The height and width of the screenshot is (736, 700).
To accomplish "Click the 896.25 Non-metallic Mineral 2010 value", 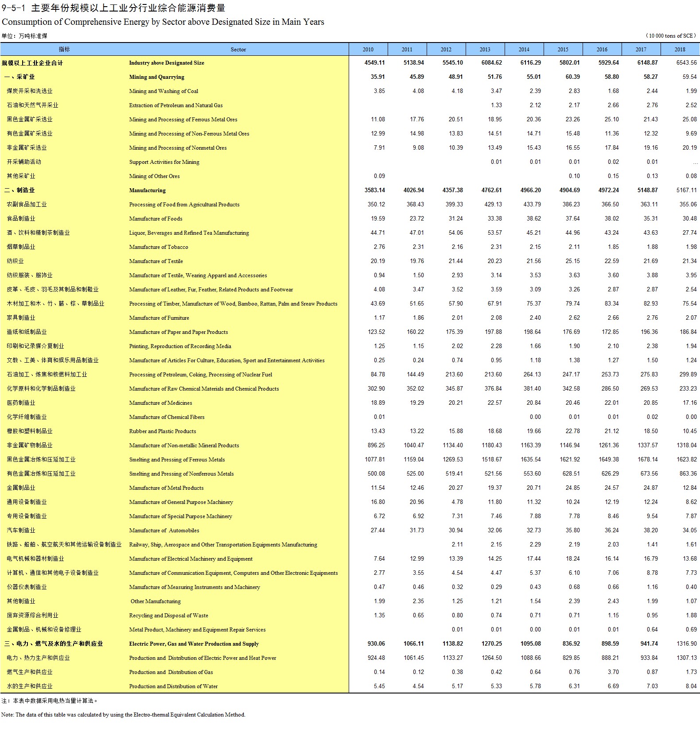I will point(376,445).
